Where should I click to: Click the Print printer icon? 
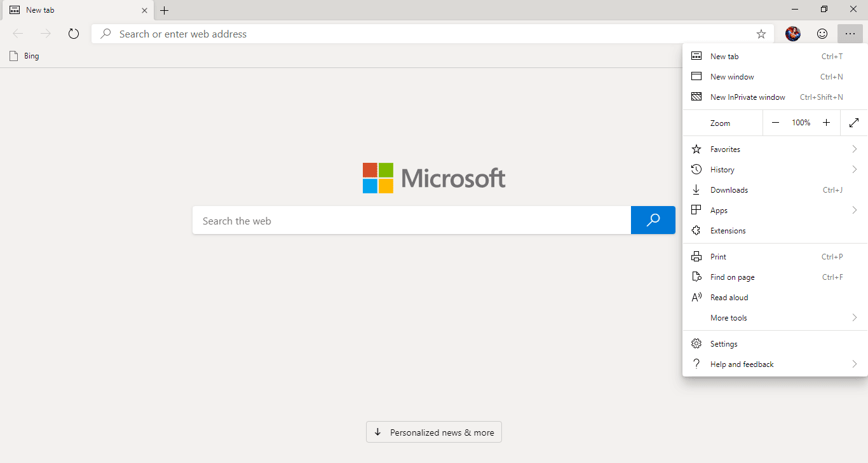(696, 256)
